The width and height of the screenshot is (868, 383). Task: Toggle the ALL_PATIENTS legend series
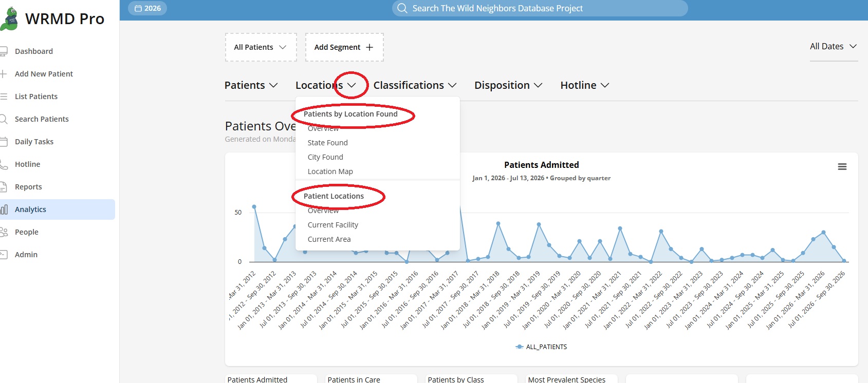(x=541, y=347)
